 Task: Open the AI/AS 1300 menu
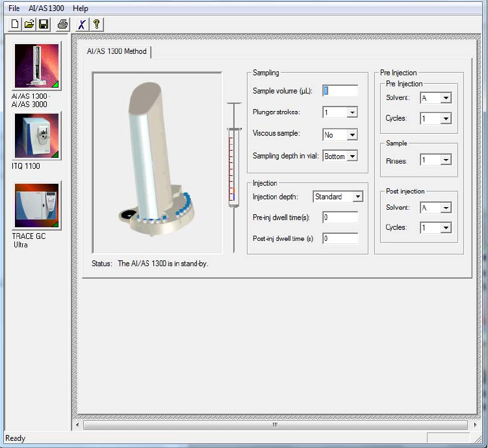click(x=46, y=8)
